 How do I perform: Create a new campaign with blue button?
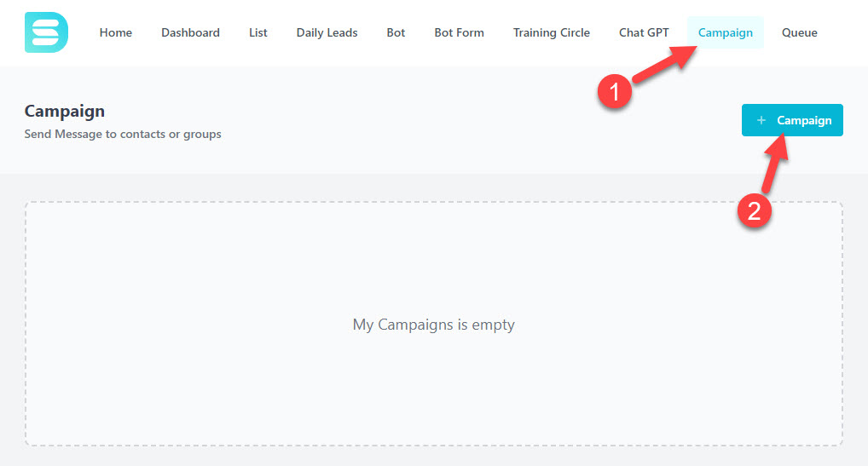click(x=792, y=120)
